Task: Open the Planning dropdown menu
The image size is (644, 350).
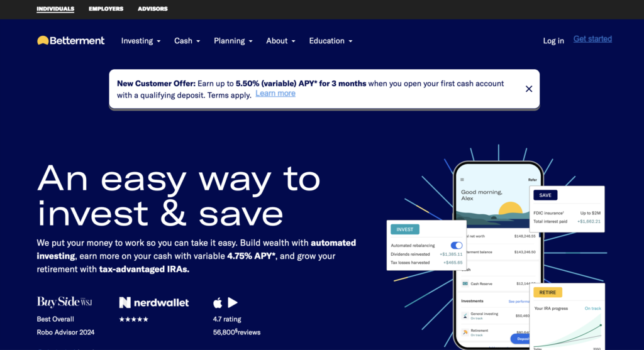Action: (x=233, y=41)
